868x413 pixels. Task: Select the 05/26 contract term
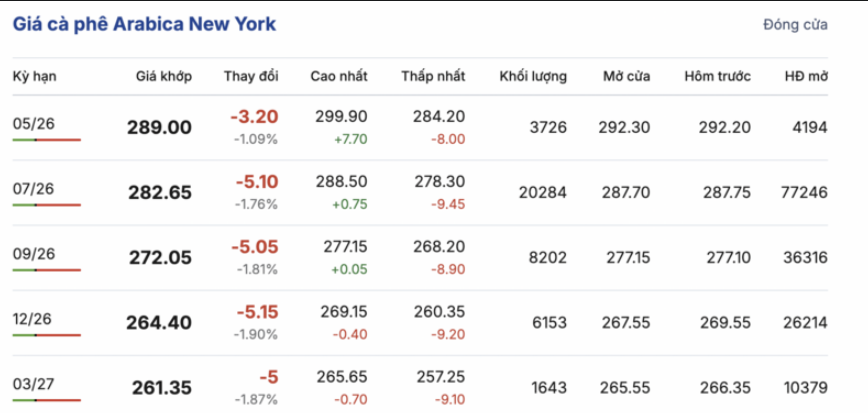tap(34, 123)
